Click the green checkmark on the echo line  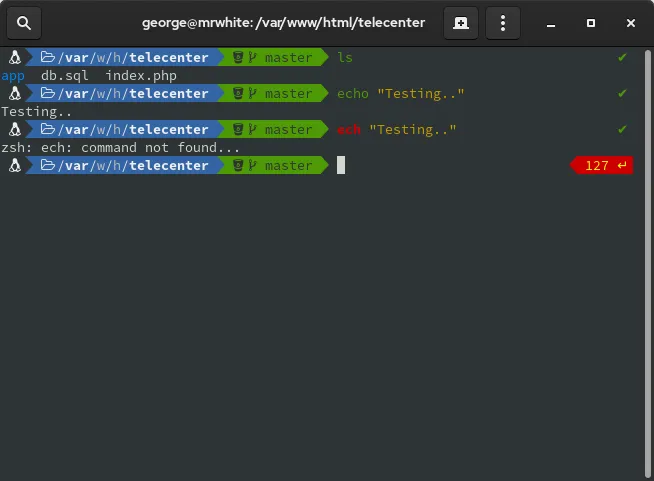click(x=622, y=93)
